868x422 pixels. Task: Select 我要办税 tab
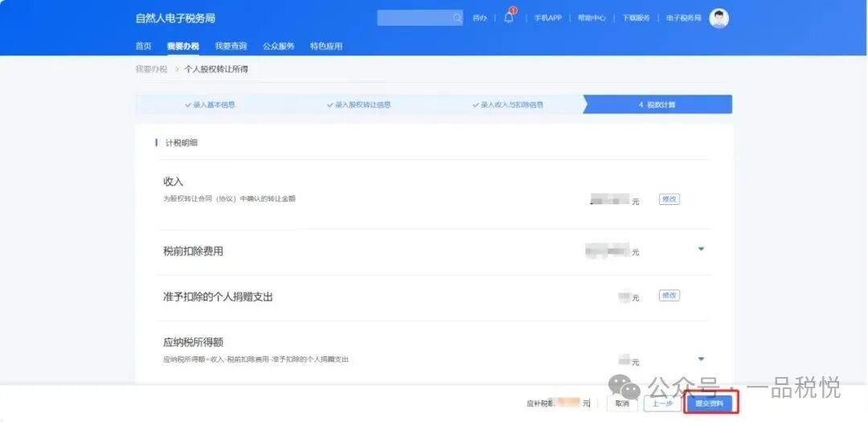[x=182, y=46]
